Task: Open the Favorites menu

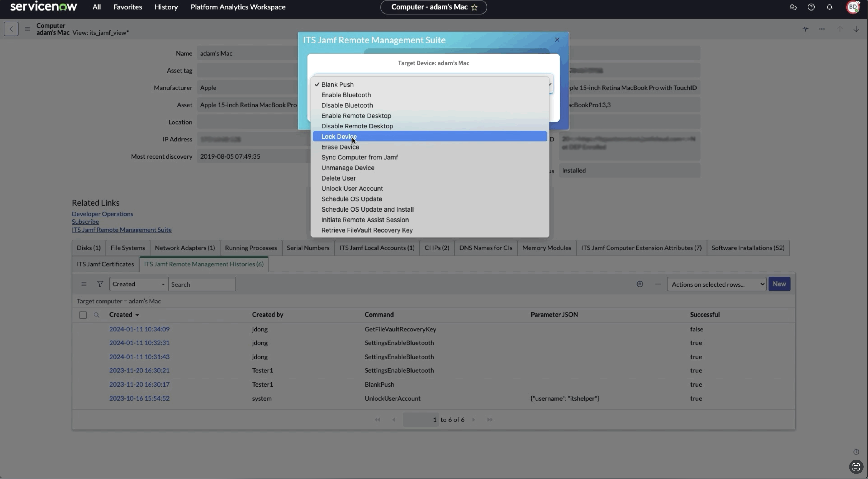Action: (127, 7)
